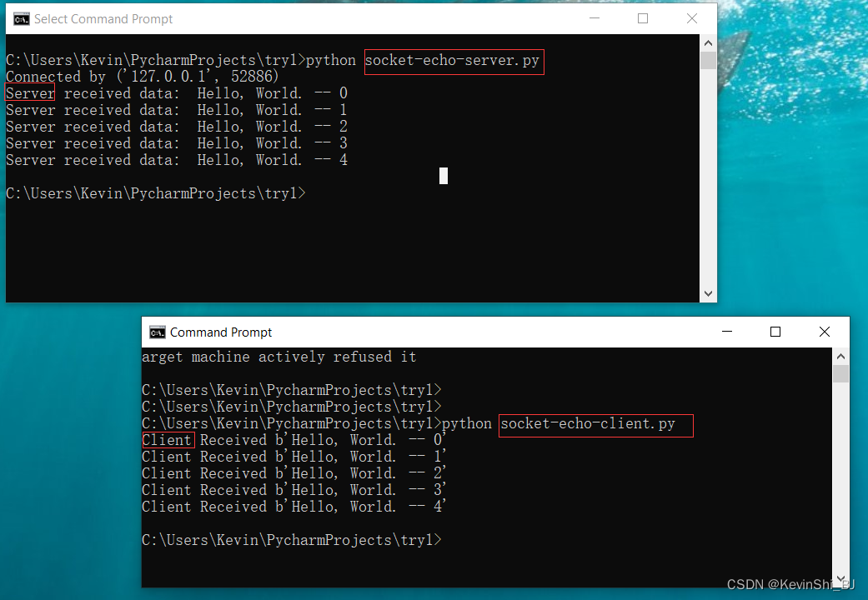Click the cmd icon in Select Command Prompt title bar
Viewport: 868px width, 600px height.
click(x=22, y=19)
